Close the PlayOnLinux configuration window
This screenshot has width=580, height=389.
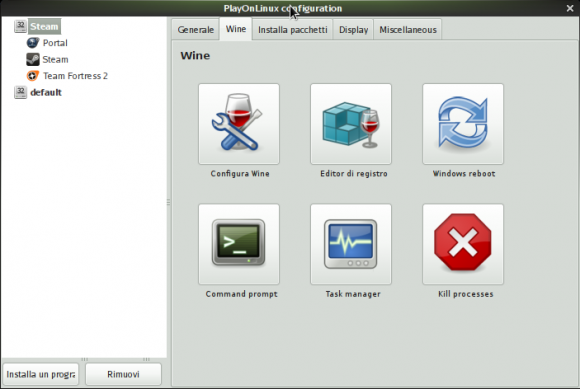point(570,8)
